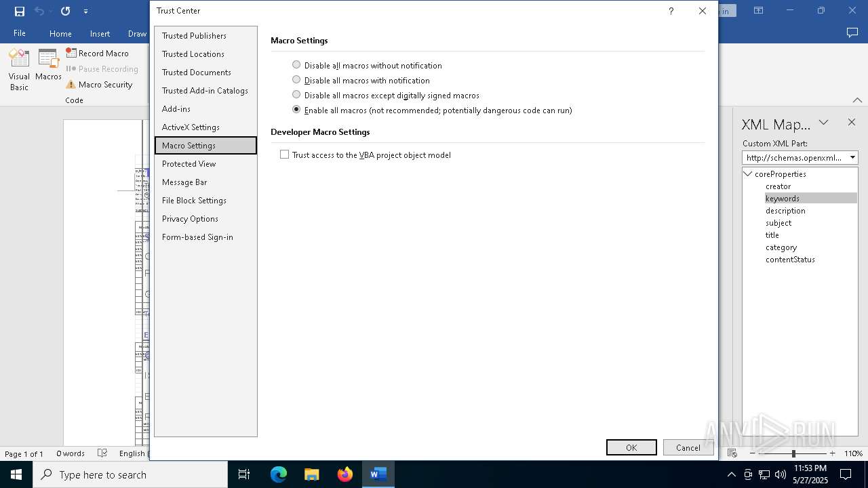Select creator XML node

coord(778,186)
